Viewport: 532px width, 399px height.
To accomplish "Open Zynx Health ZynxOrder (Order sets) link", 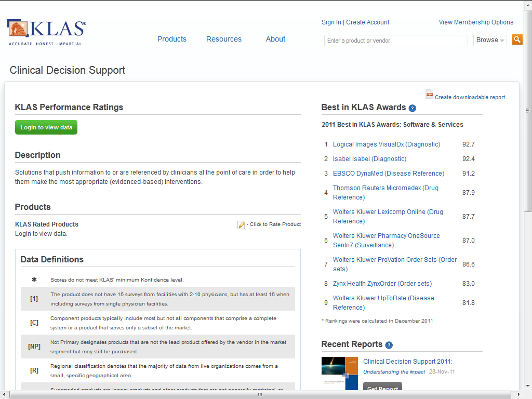I will (382, 283).
